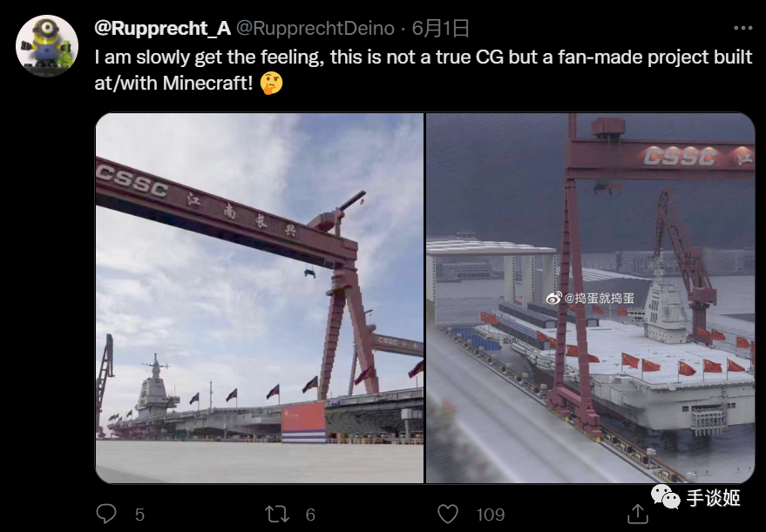Screen dimensions: 766x532
Task: Click the 手谈姬 watermark text
Action: (x=713, y=498)
